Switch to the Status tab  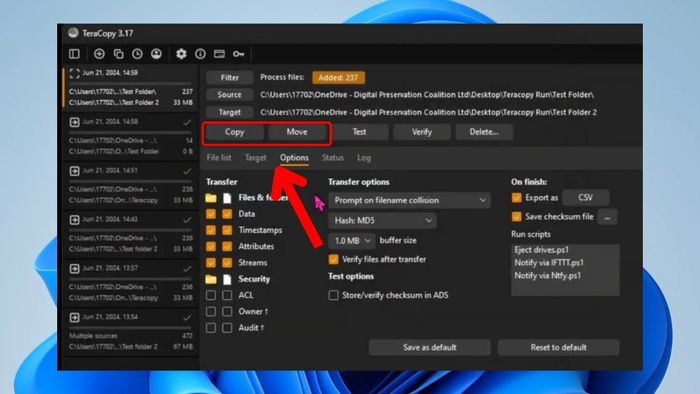333,158
